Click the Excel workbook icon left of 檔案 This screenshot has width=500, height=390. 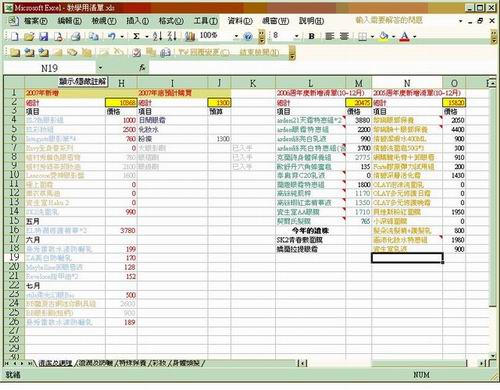point(13,21)
